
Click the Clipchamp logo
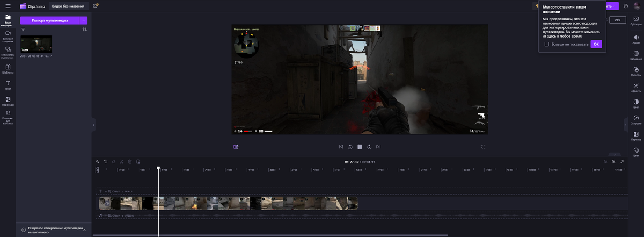(x=32, y=6)
